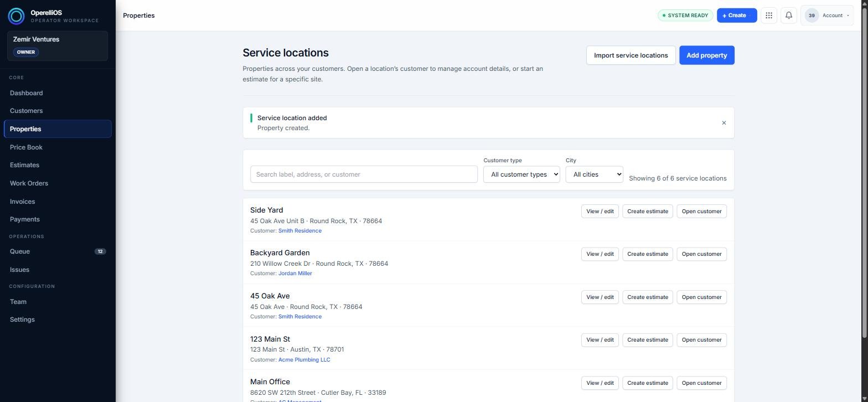Click the Main Office property title
This screenshot has width=868, height=402.
(x=270, y=382)
